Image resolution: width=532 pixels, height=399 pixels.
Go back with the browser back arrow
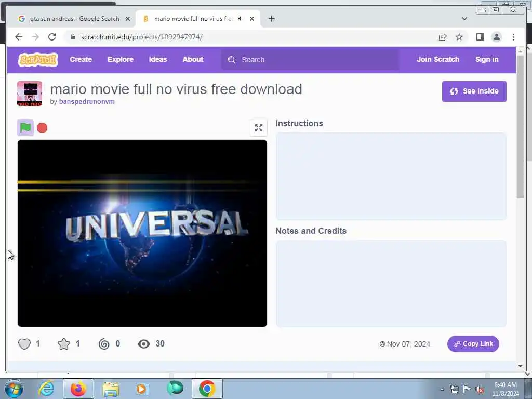[x=19, y=37]
